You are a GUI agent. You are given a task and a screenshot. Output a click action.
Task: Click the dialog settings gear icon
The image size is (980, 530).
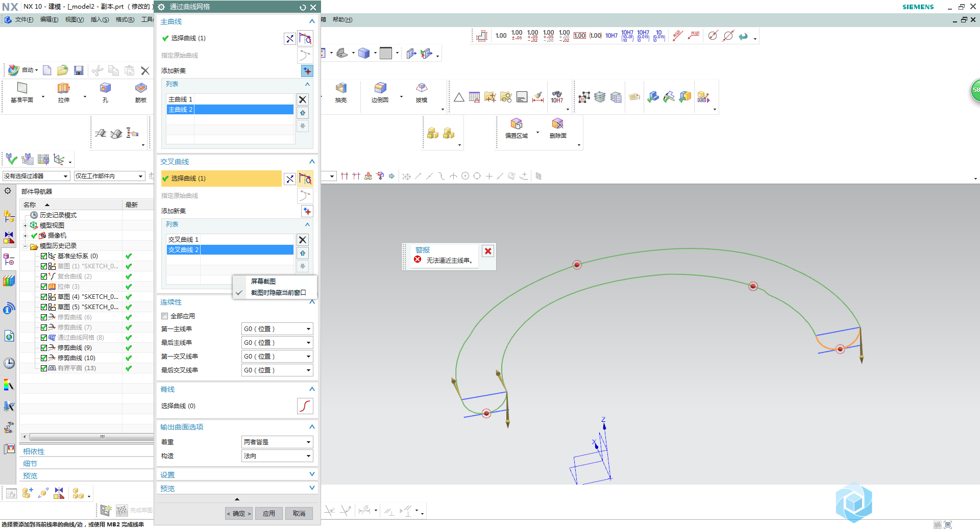pyautogui.click(x=161, y=7)
